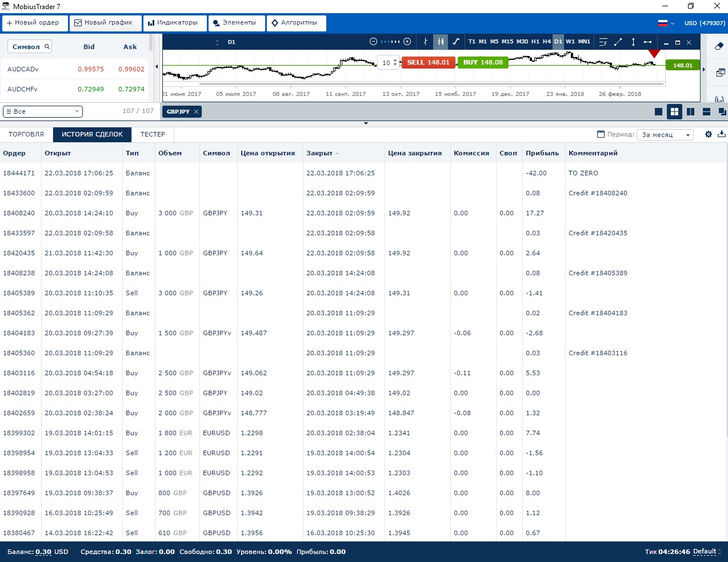Click the red SELL 148.01 button

point(428,62)
